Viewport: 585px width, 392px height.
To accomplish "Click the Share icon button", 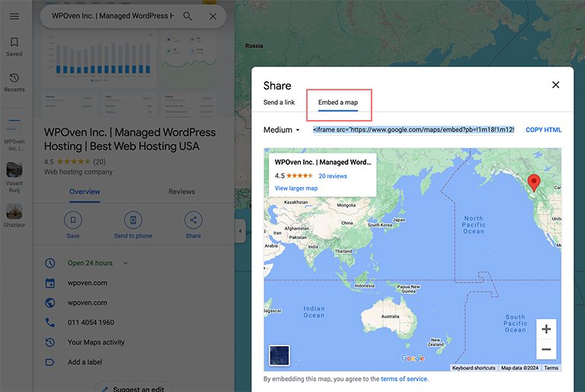I will 193,220.
